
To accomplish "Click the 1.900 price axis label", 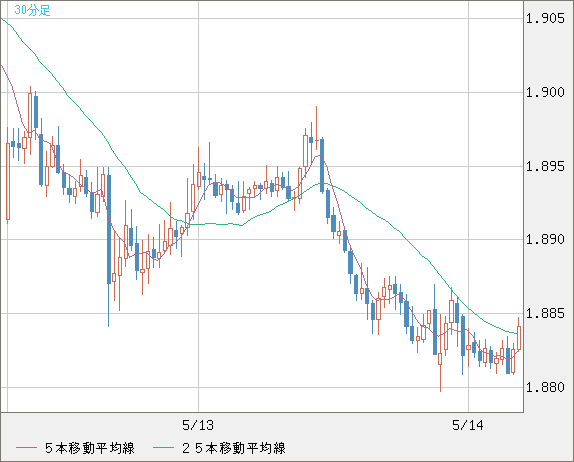I will pyautogui.click(x=545, y=92).
